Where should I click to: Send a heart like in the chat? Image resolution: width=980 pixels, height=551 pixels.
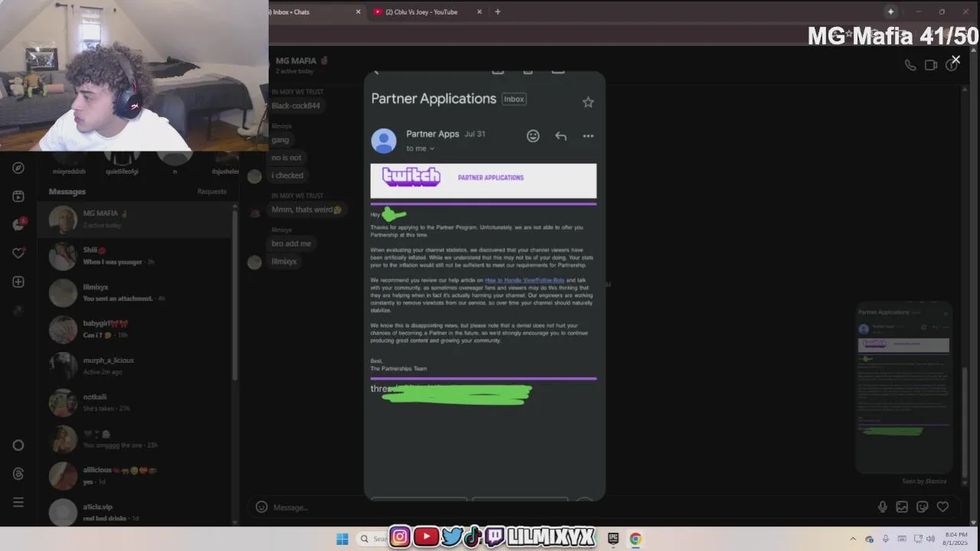click(x=942, y=507)
